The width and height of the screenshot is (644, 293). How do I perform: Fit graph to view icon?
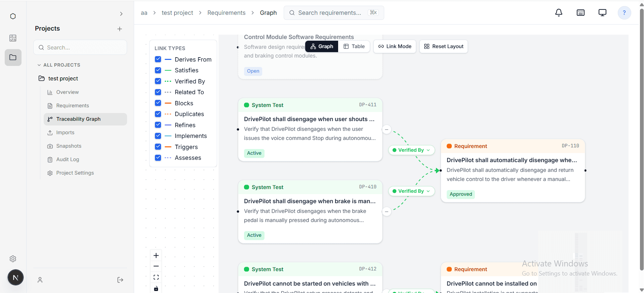pos(156,277)
